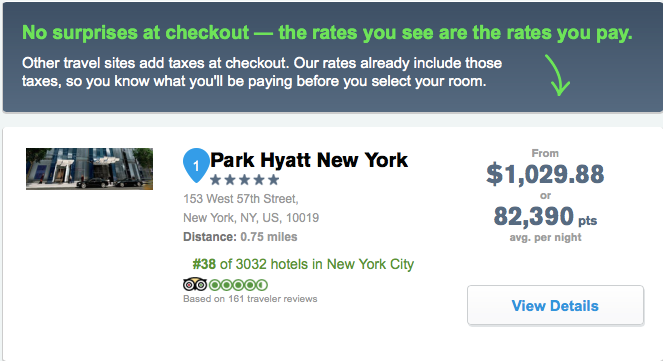Click the New York, NY, US, 10019 line
This screenshot has width=663, height=361.
[x=251, y=218]
